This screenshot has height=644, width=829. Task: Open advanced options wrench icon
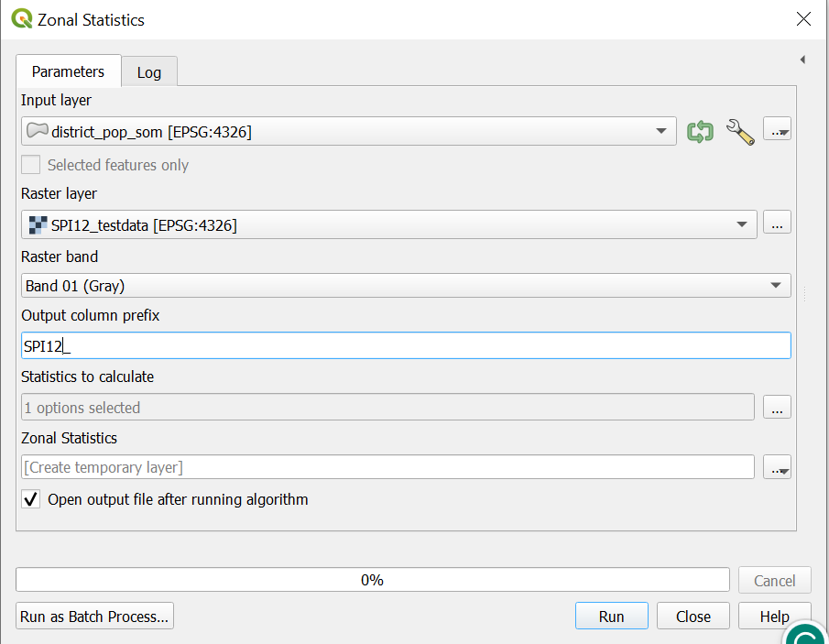pos(739,132)
